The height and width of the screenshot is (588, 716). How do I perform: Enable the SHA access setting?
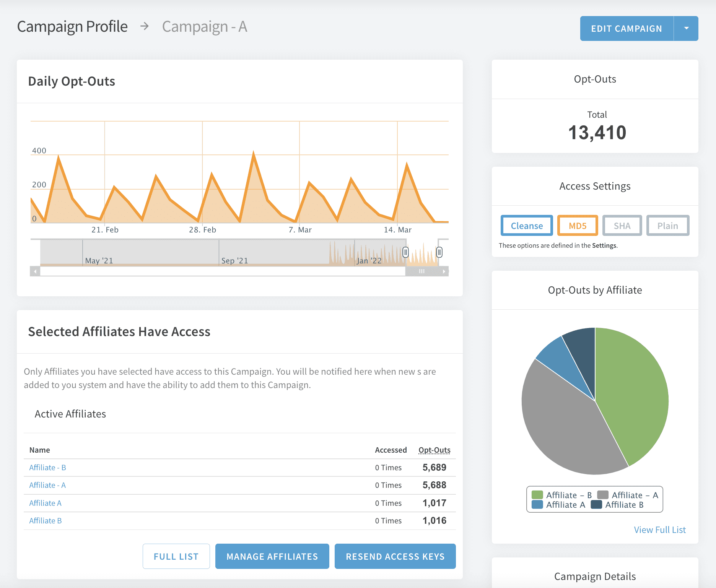tap(622, 226)
